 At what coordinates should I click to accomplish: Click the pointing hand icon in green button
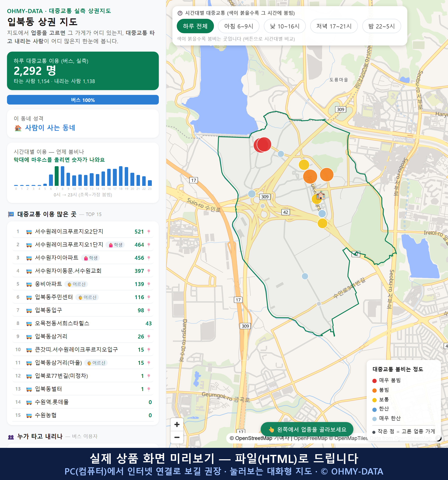pyautogui.click(x=271, y=429)
